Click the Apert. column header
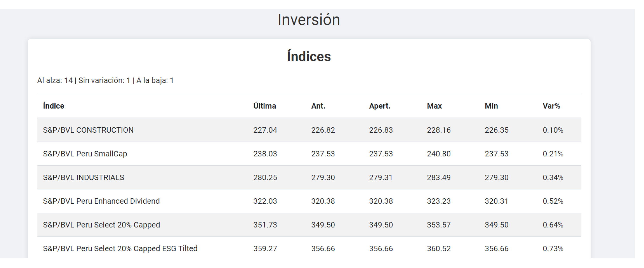 [x=380, y=106]
